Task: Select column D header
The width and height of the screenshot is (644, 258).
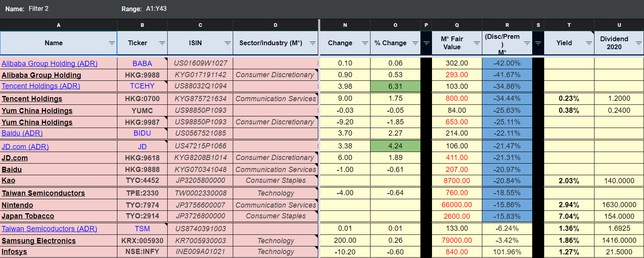Action: tap(275, 25)
